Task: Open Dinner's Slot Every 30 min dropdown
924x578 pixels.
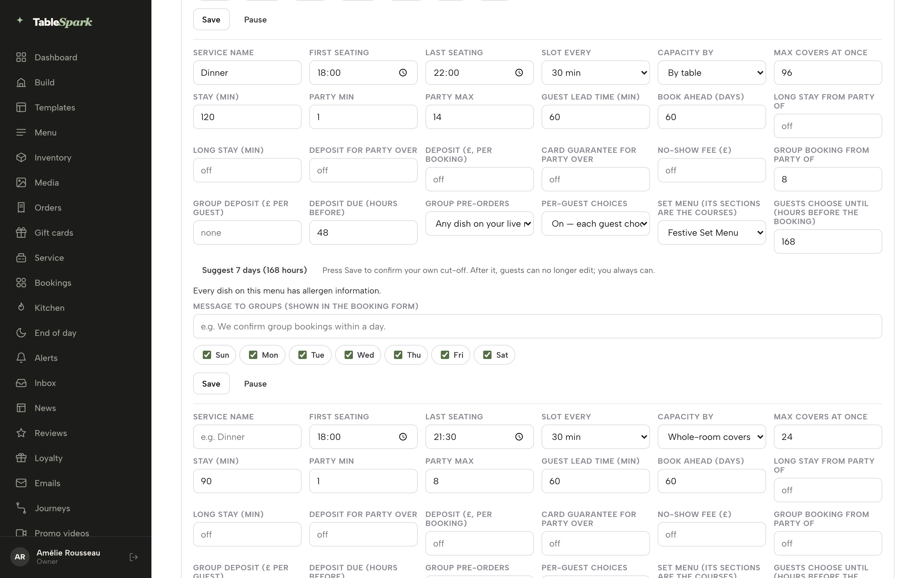Action: pyautogui.click(x=595, y=73)
